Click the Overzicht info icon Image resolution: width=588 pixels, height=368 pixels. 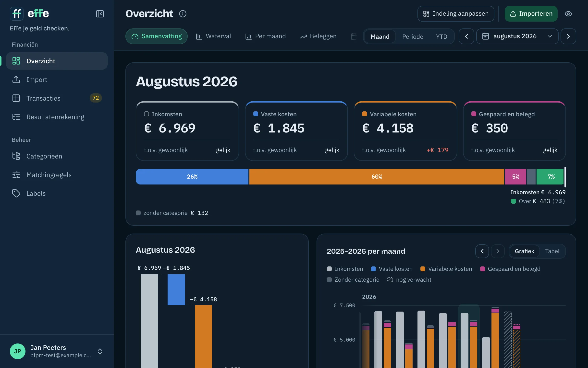pyautogui.click(x=183, y=14)
